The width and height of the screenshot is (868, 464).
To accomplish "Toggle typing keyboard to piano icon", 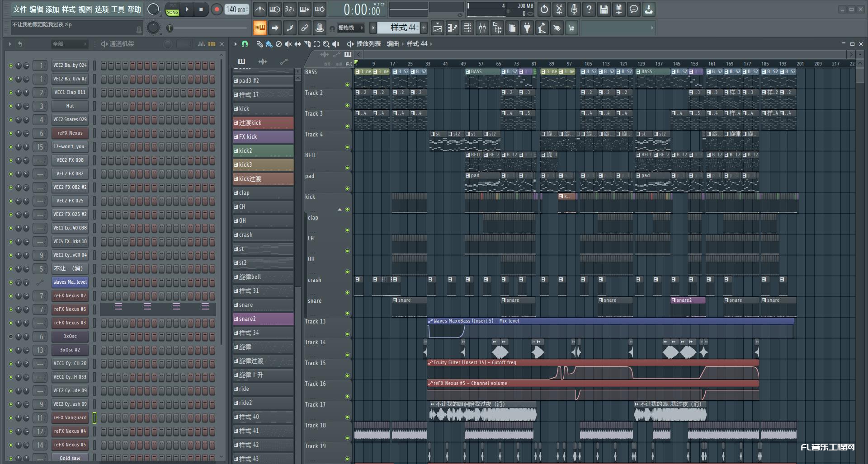I will [260, 28].
